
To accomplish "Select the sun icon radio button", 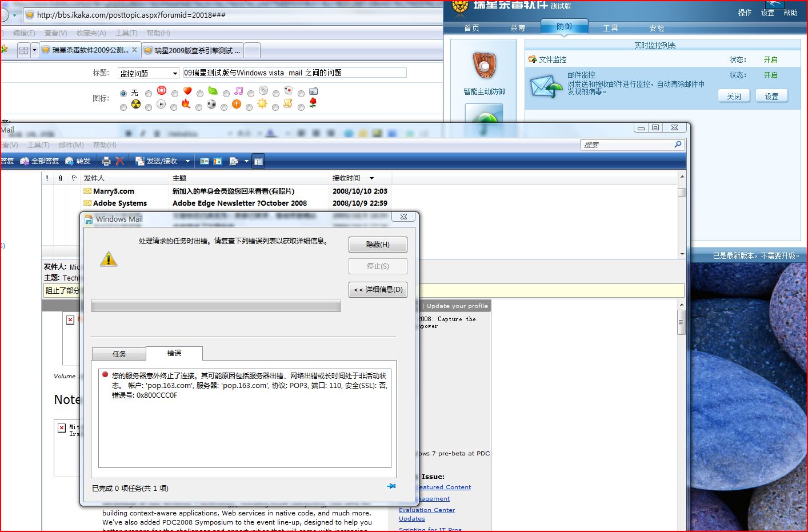I will tap(249, 107).
